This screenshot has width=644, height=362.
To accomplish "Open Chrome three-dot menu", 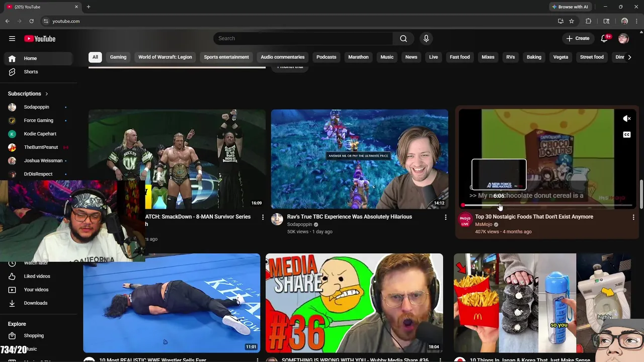I will [x=637, y=21].
